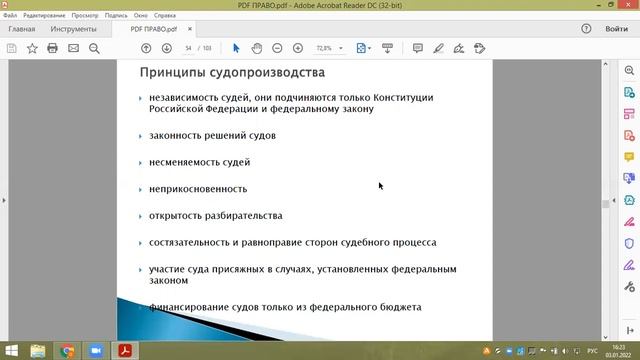Screen dimensions: 640x360
Task: Open the Справка menu
Action: [165, 16]
